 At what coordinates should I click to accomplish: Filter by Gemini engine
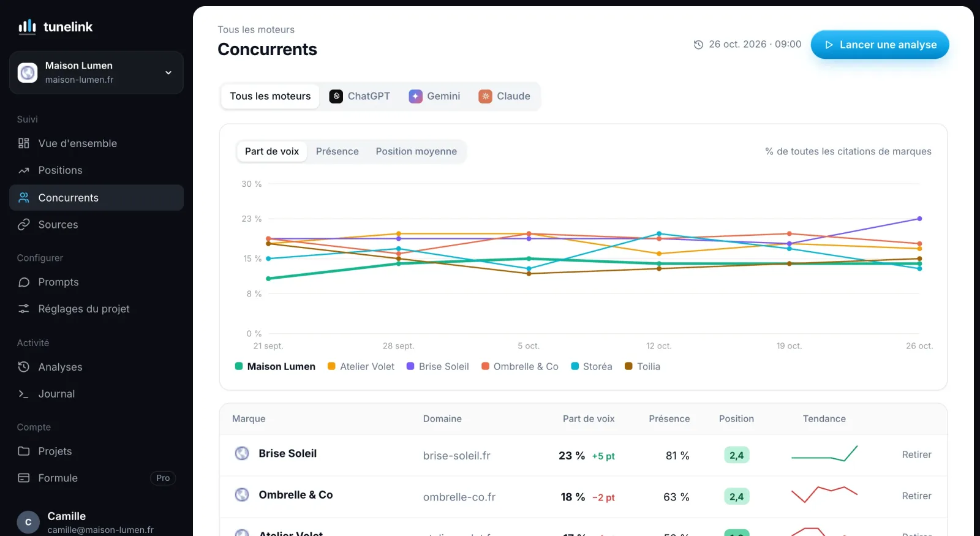[x=435, y=96]
